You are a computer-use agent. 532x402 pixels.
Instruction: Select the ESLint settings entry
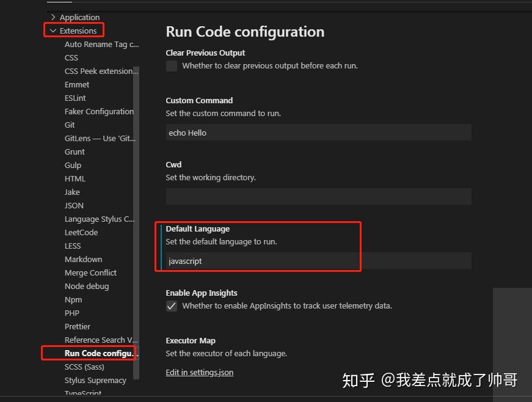tap(75, 98)
